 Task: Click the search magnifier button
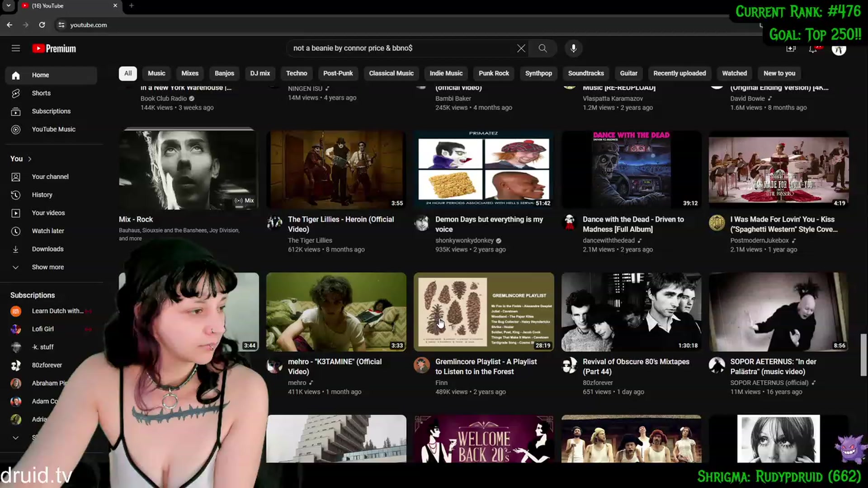pyautogui.click(x=542, y=48)
